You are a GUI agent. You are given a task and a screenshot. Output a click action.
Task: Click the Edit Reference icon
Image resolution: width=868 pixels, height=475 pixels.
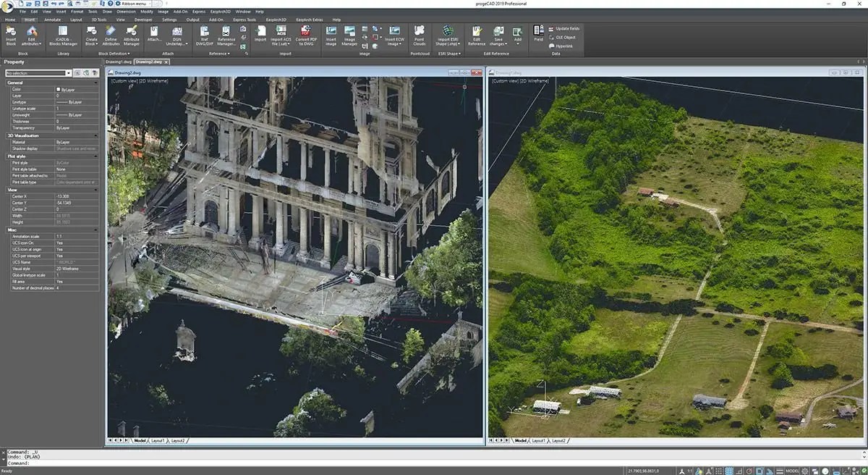477,35
